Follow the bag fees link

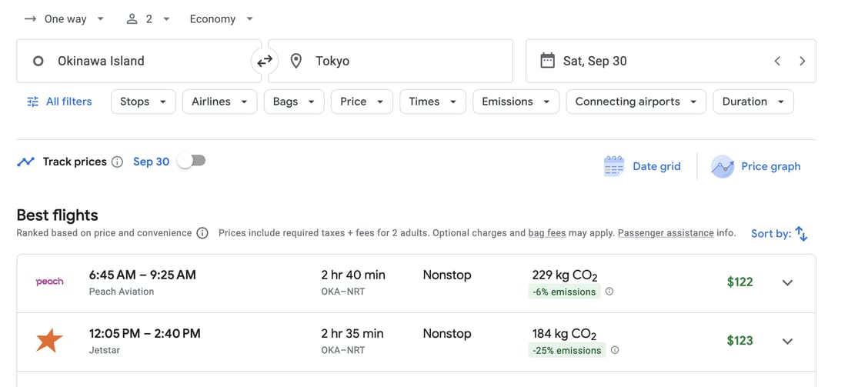click(x=546, y=233)
